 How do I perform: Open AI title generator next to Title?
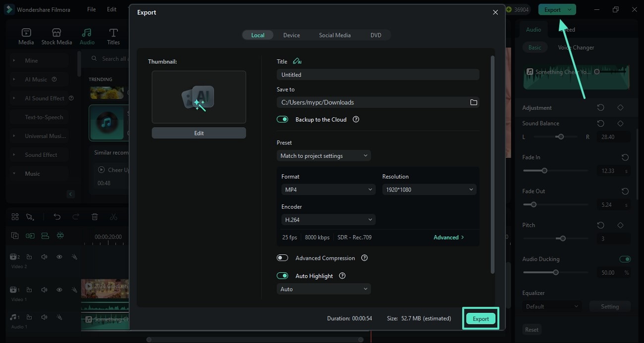(x=297, y=61)
